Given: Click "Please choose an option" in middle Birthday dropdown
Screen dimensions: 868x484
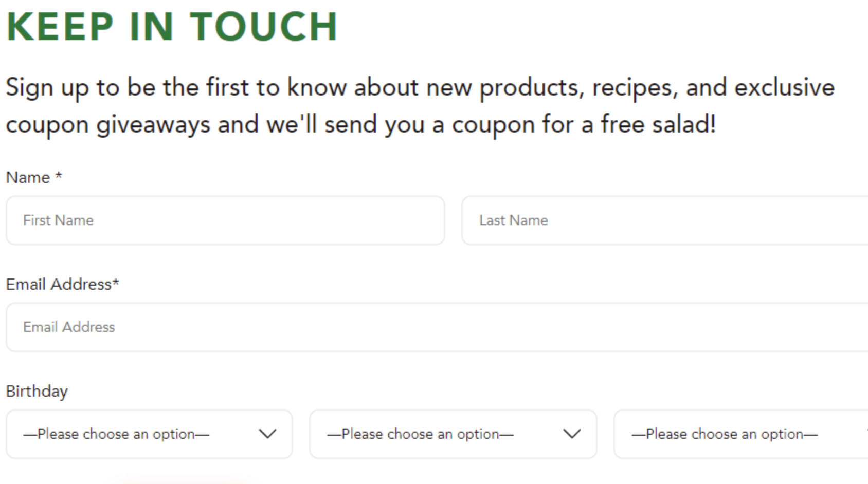Looking at the screenshot, I should pyautogui.click(x=420, y=434).
